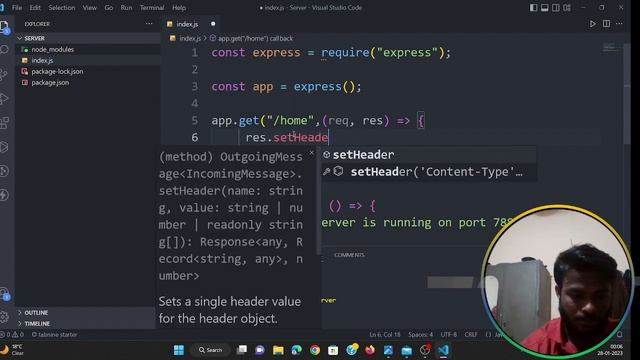Open Microsoft Edge from taskbar
Viewport: 640px width, 360px height.
(x=297, y=350)
